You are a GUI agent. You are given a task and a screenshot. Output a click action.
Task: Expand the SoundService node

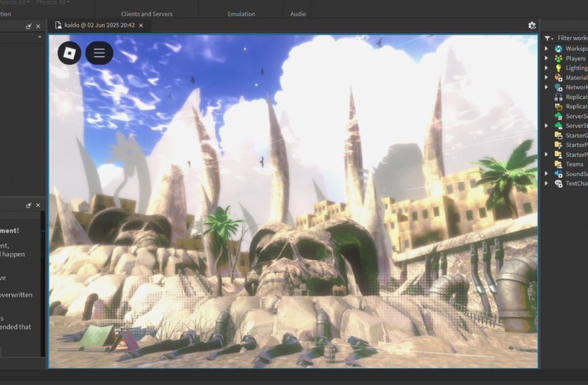coord(546,174)
